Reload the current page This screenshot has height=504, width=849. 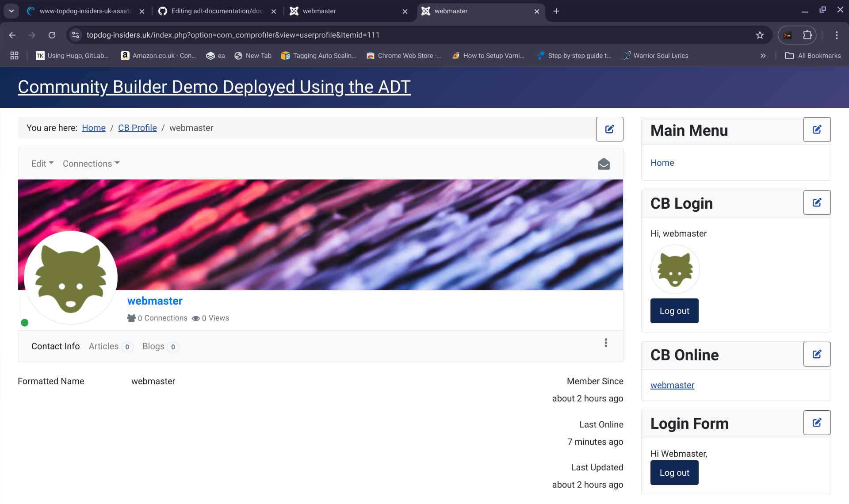(x=52, y=35)
